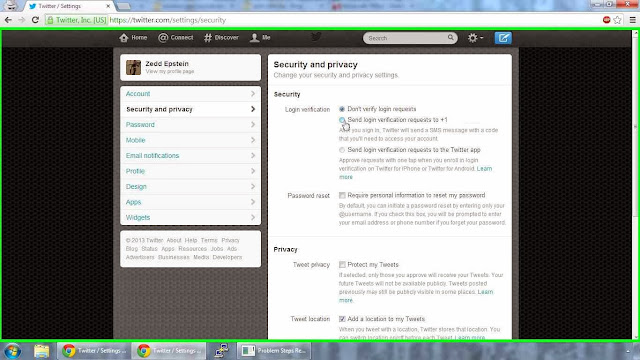
Task: Click the search magnifier icon
Action: tap(451, 38)
